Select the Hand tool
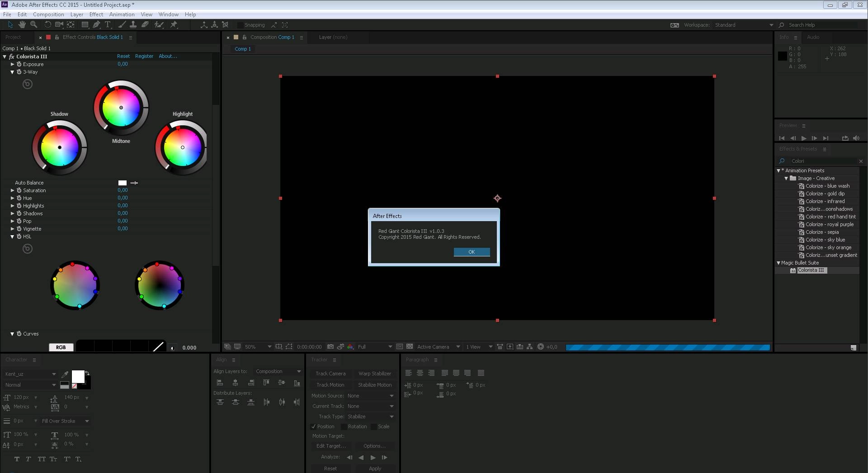Screen dimensions: 868x473 [22, 25]
